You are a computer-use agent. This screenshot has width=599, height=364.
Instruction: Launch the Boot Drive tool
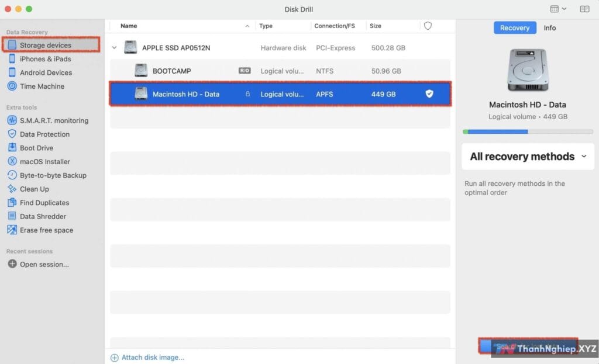click(x=36, y=148)
